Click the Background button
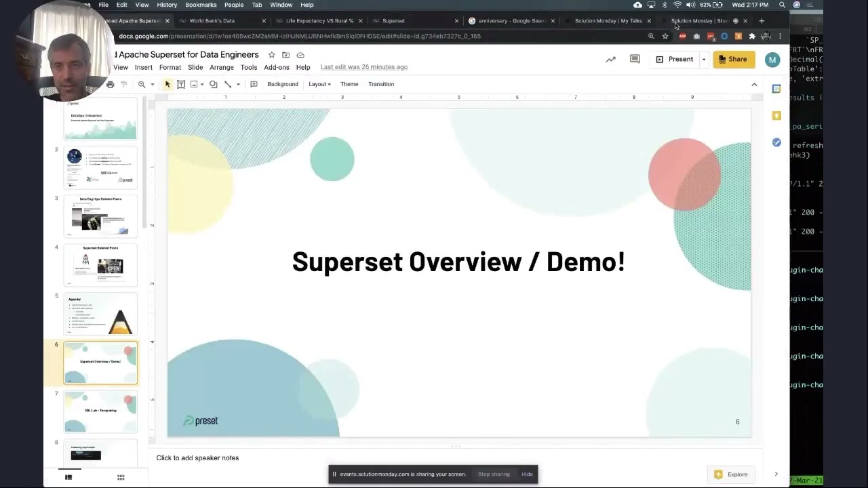Screen dimensions: 868x488 283,84
